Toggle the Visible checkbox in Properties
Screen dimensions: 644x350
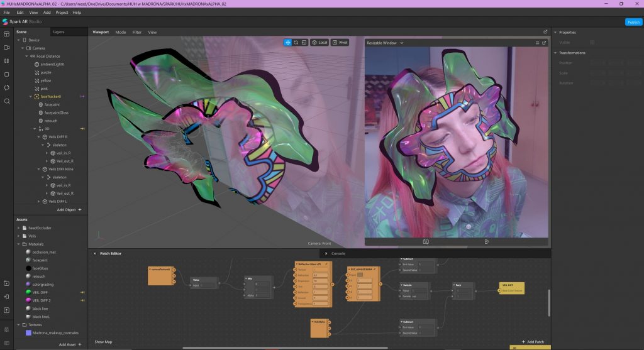(x=592, y=43)
